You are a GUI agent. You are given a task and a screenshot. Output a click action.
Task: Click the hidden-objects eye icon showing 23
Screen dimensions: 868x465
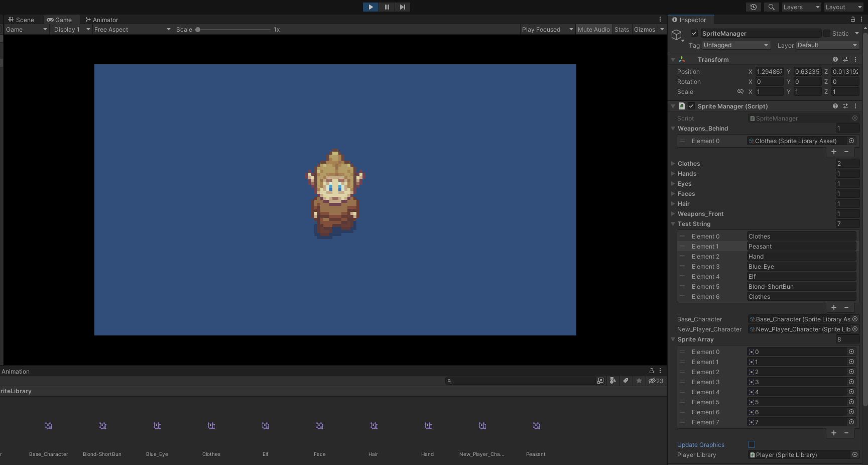(x=655, y=381)
